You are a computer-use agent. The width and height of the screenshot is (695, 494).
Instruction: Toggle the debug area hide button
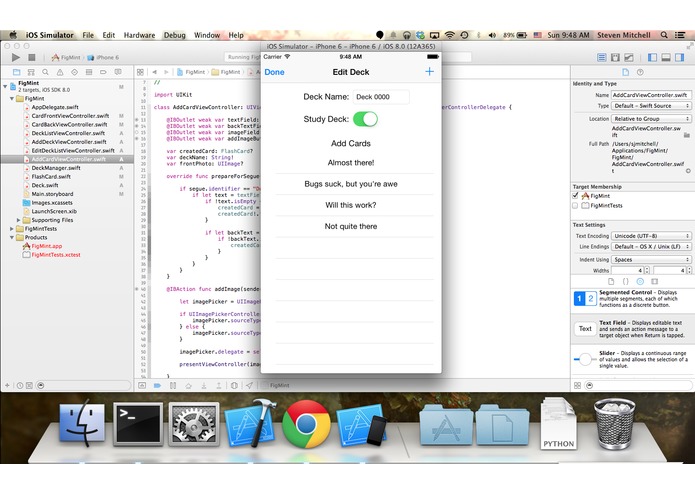pyautogui.click(x=142, y=386)
